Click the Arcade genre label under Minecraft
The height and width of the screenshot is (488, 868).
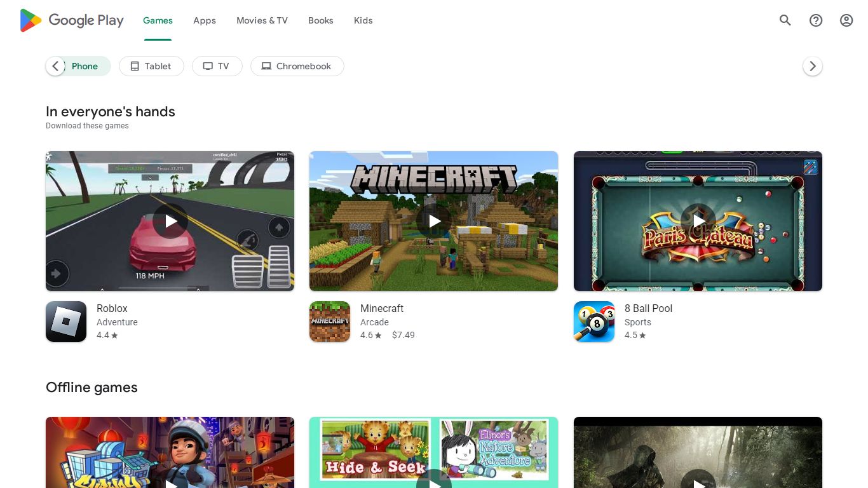tap(374, 322)
